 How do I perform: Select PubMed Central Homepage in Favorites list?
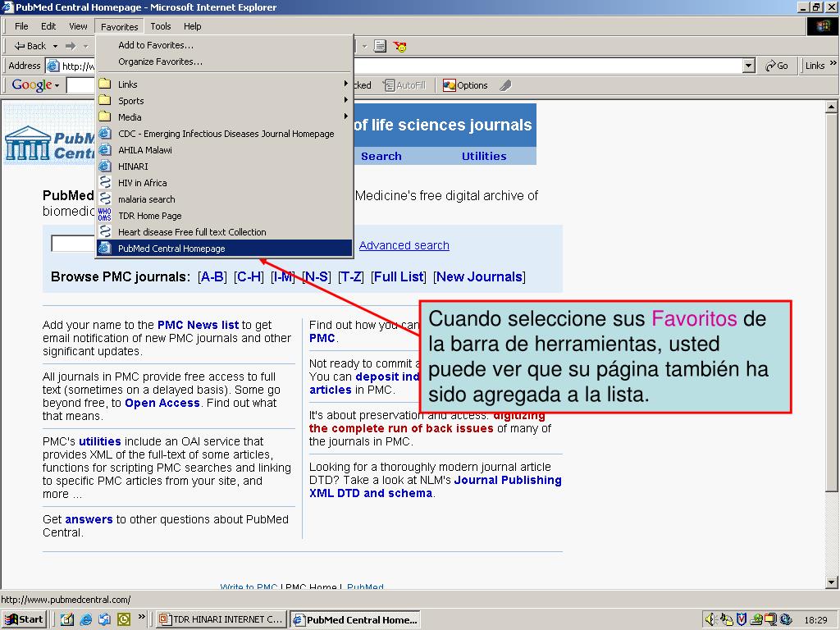[x=225, y=248]
